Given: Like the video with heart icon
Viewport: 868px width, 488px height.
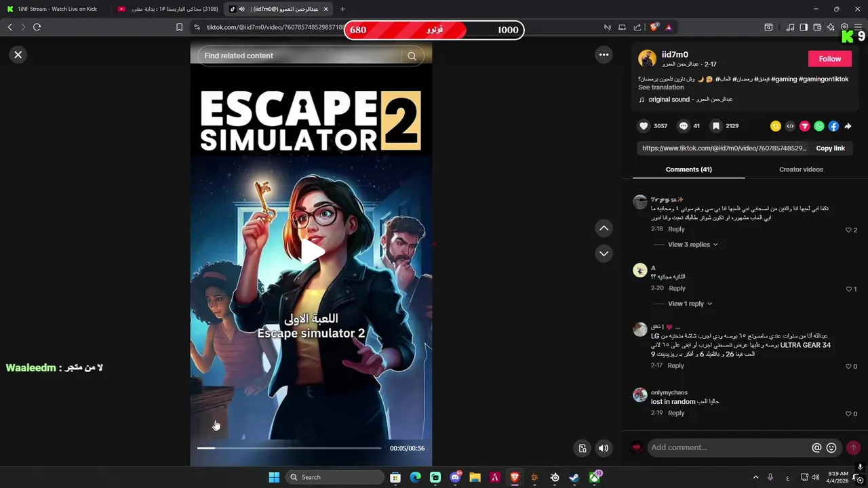Looking at the screenshot, I should point(644,126).
